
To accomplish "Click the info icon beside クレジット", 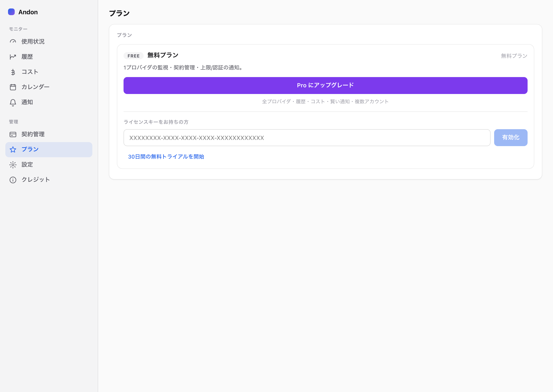I will (13, 180).
